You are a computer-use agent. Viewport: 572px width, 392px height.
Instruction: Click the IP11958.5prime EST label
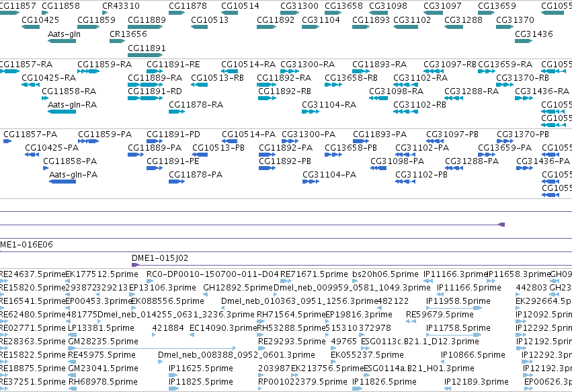point(458,301)
